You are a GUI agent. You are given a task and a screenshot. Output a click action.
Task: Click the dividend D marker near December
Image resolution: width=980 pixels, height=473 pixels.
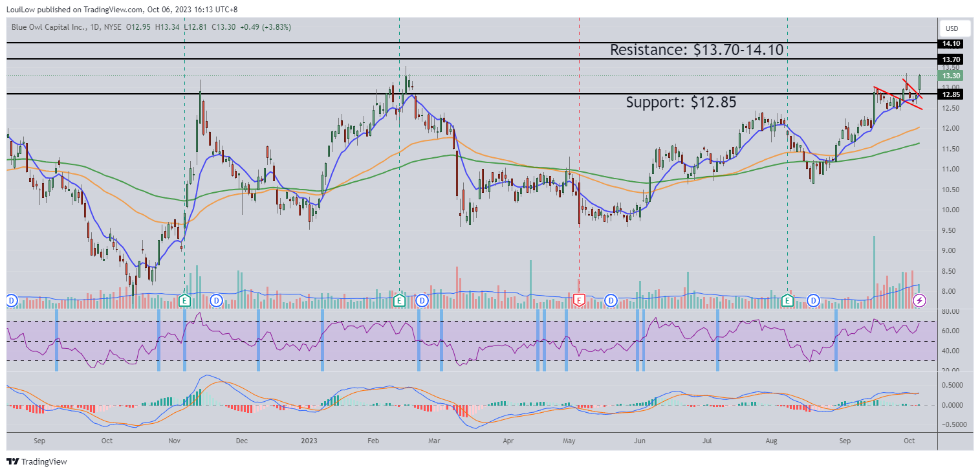(x=216, y=300)
